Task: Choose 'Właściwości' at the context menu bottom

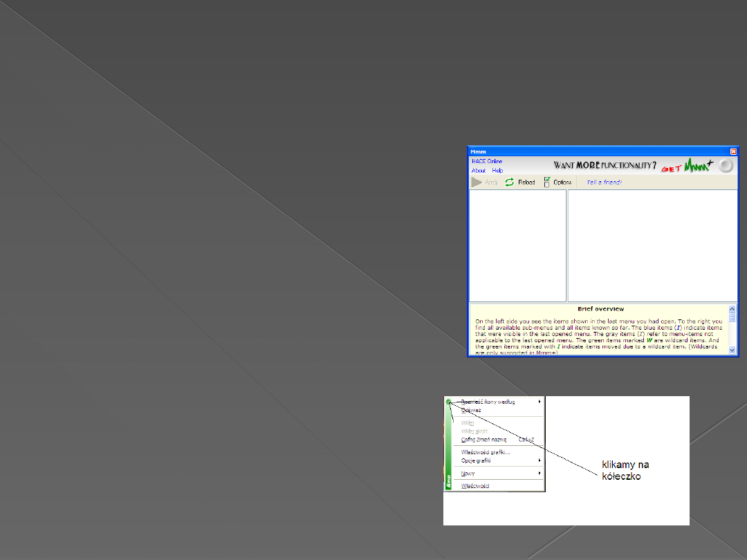Action: click(x=475, y=486)
